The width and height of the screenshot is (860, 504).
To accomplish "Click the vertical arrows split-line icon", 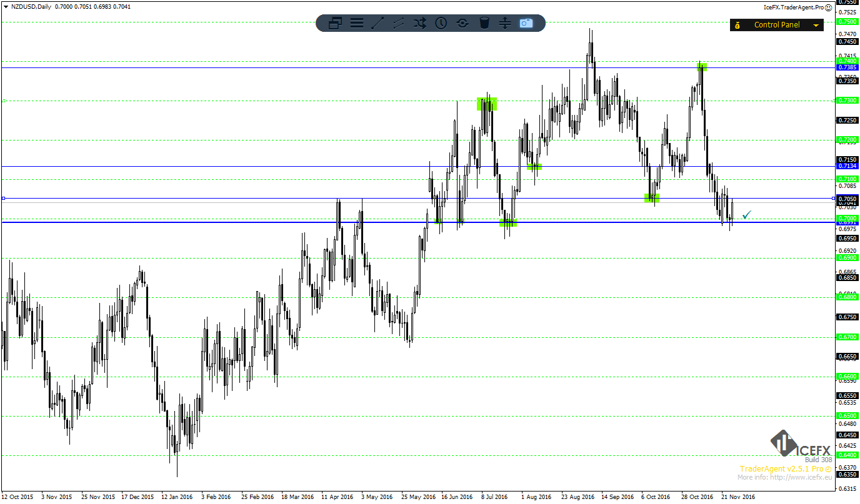I will click(505, 23).
